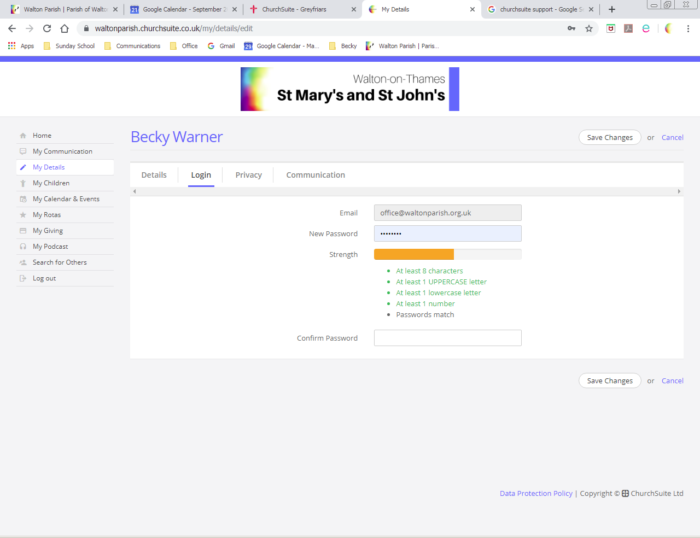Screen dimensions: 700x538
Task: Open the Sunday School bookmarks folder
Action: point(69,46)
